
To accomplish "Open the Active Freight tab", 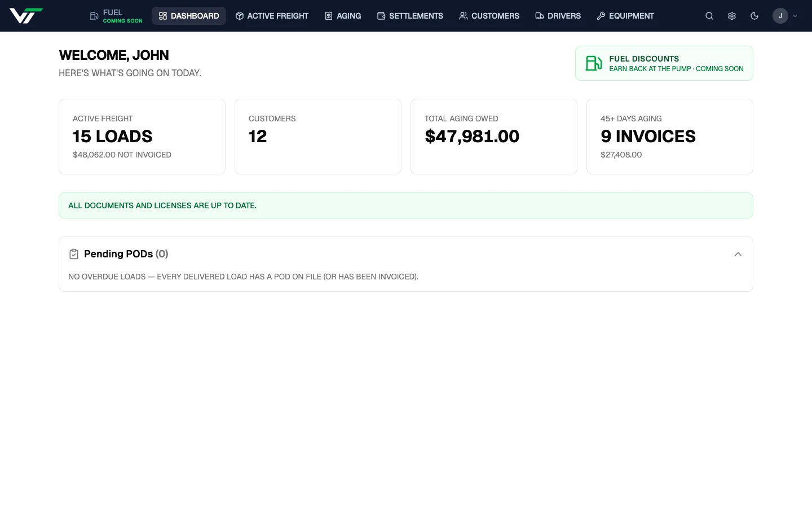I will tap(272, 16).
